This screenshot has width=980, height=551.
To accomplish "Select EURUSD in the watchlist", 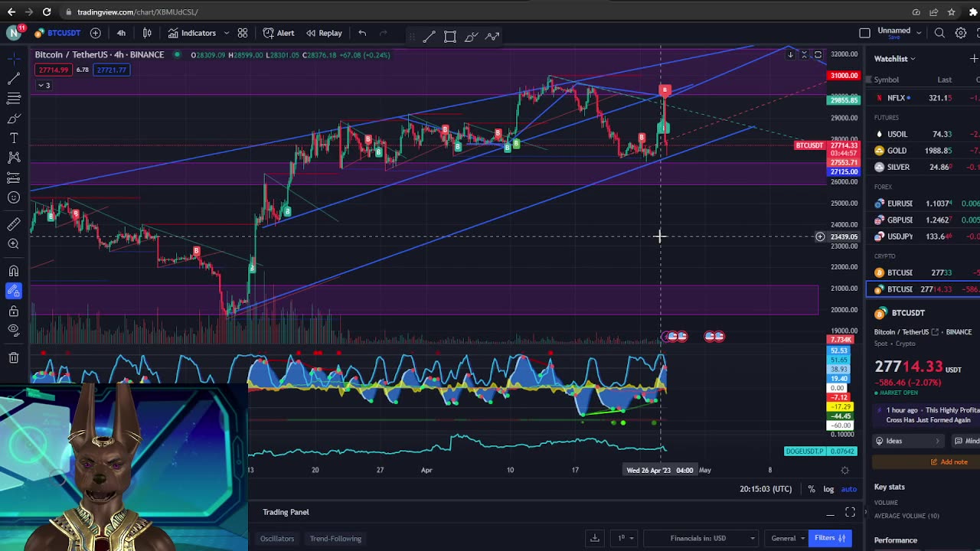I will point(923,204).
